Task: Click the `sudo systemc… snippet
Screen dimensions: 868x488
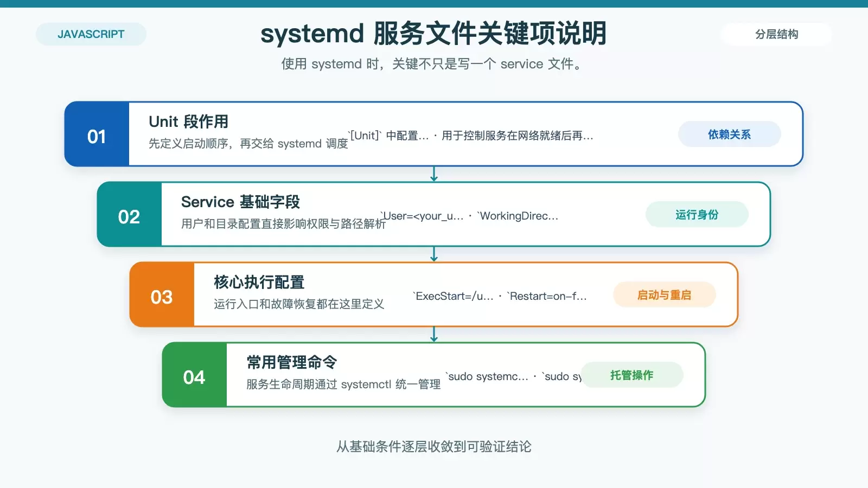Action: tap(487, 376)
